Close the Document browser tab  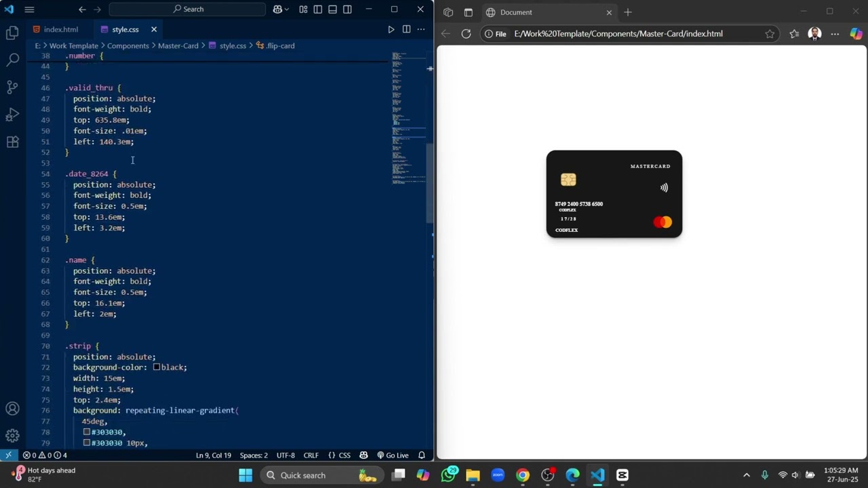pyautogui.click(x=609, y=12)
